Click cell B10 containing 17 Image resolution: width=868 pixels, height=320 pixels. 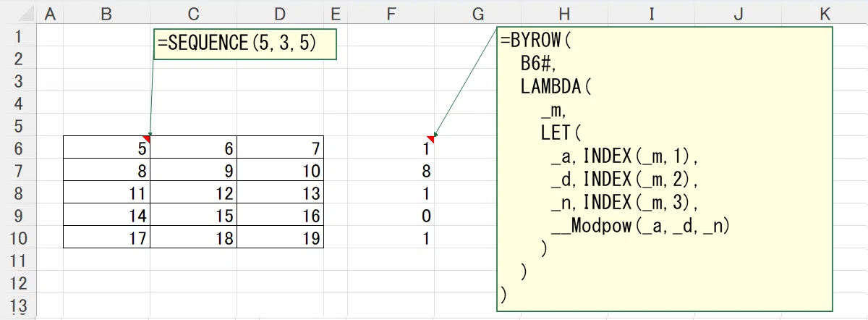coord(106,238)
